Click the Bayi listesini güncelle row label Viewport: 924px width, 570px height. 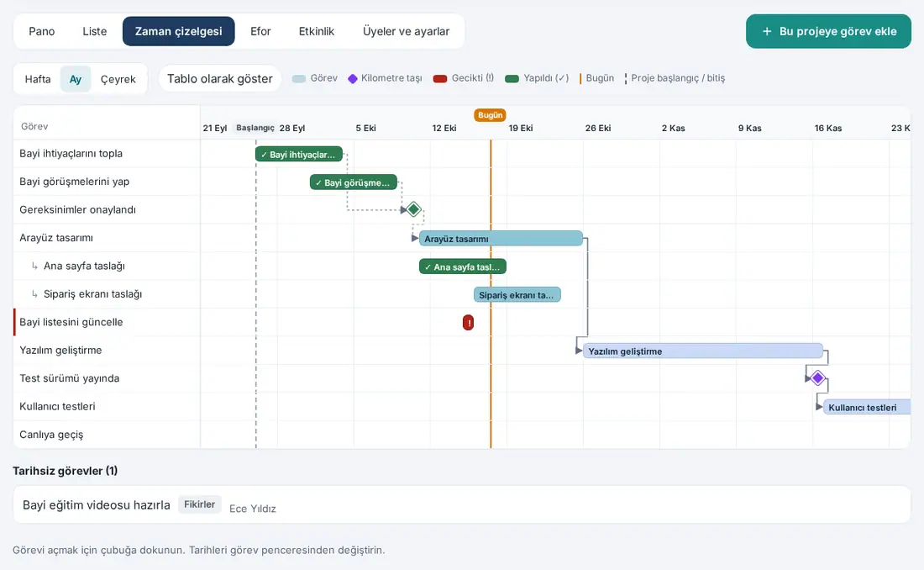tap(71, 322)
